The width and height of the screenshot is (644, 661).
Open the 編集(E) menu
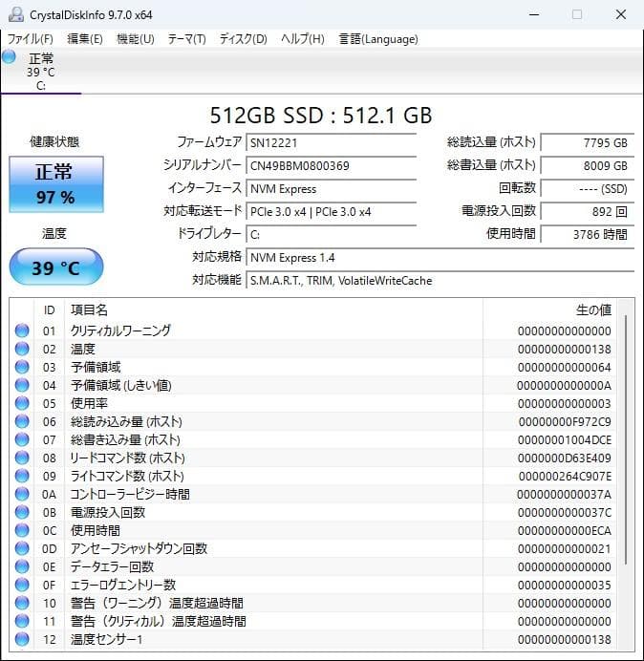tap(85, 39)
